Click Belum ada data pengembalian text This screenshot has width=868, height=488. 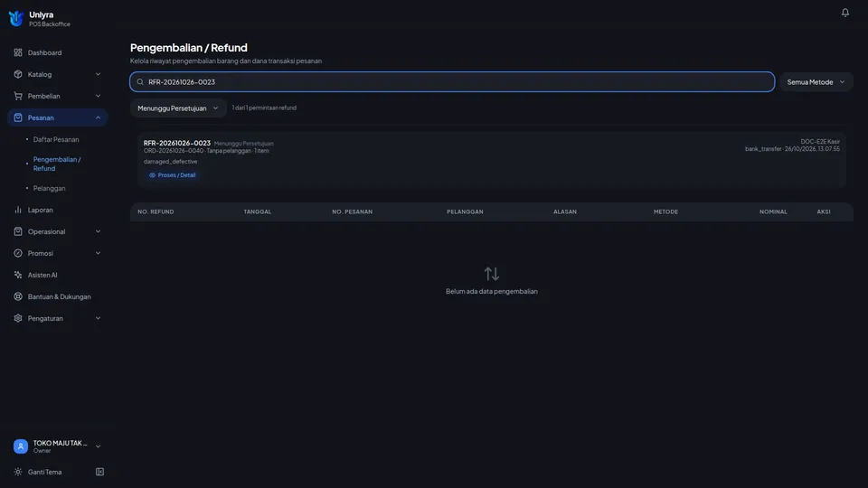click(492, 291)
